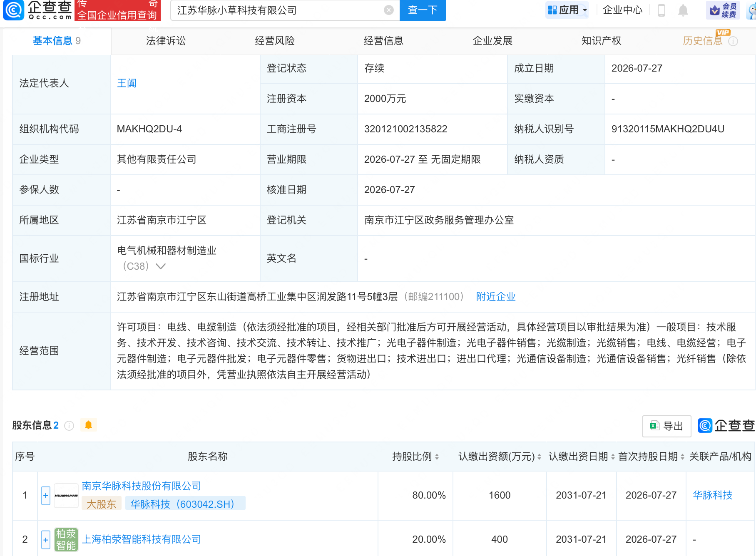Click the info icon next to 股东信息

click(69, 425)
